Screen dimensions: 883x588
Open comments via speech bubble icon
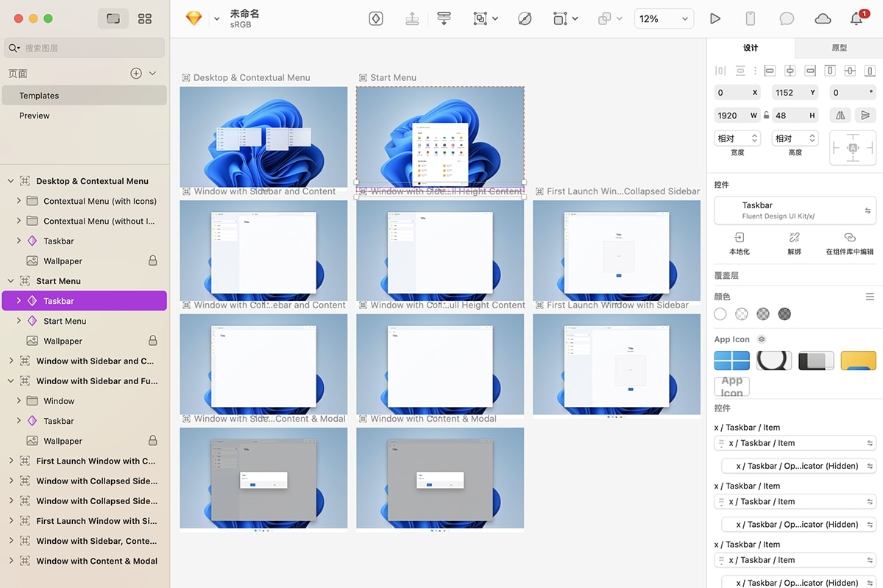coord(787,19)
